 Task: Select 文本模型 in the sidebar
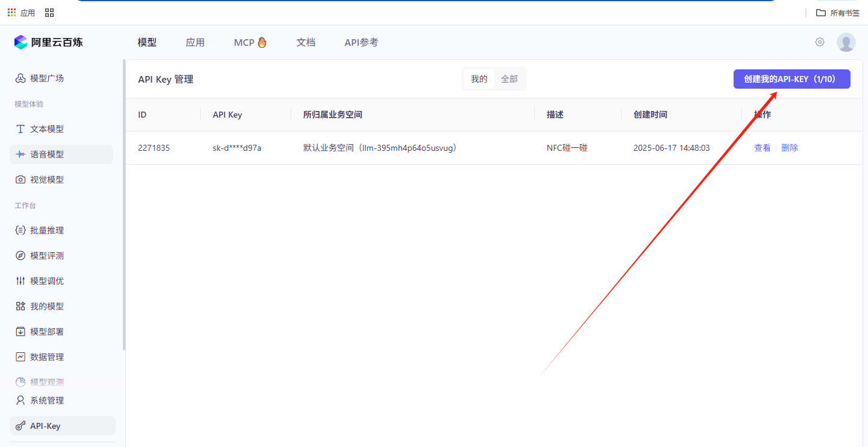pyautogui.click(x=61, y=129)
